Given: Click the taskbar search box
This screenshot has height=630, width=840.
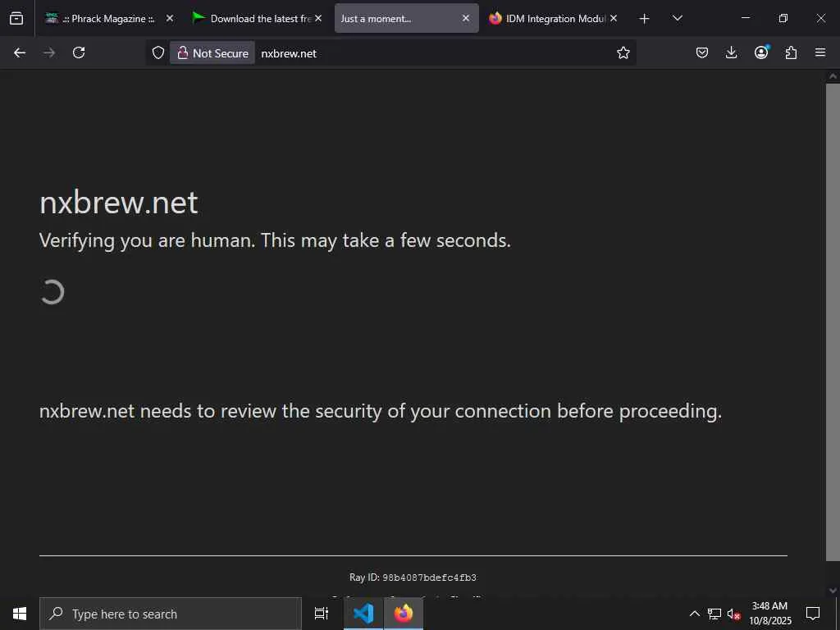Looking at the screenshot, I should tap(171, 614).
